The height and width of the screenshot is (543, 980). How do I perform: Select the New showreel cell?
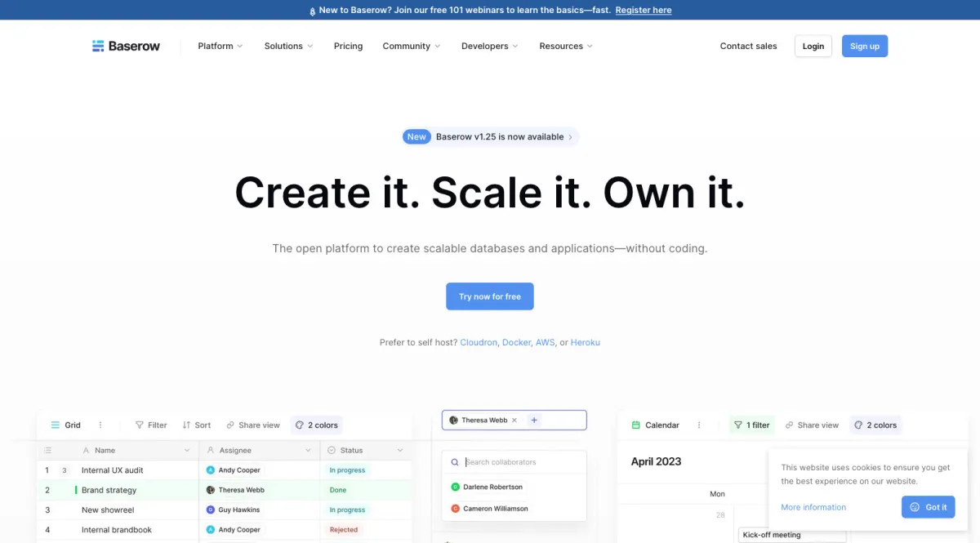click(x=108, y=510)
